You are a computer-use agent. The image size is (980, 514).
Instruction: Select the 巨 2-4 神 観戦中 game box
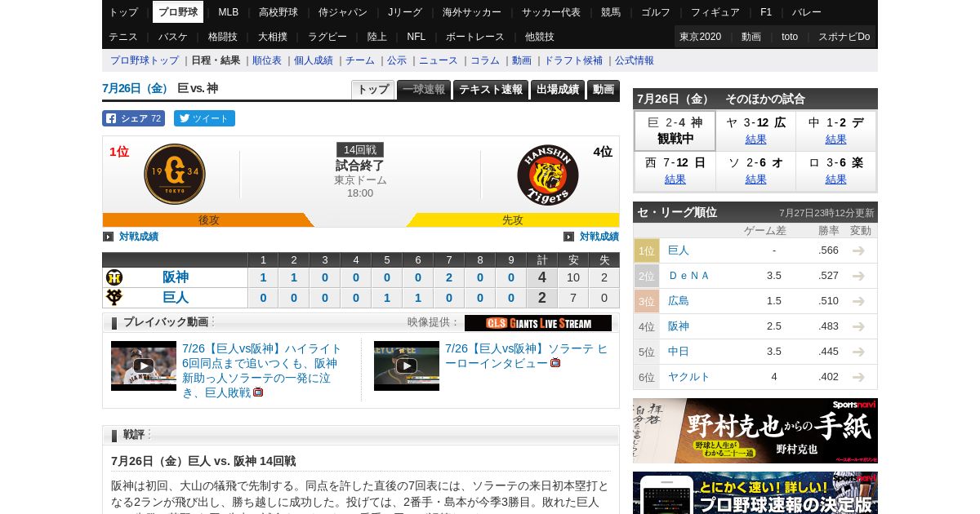tap(675, 131)
